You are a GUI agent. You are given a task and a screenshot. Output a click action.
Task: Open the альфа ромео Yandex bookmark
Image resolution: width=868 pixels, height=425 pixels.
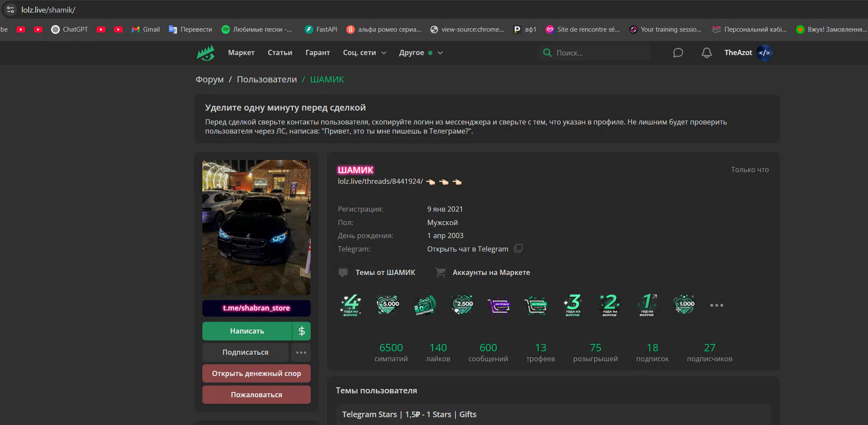[x=384, y=29]
